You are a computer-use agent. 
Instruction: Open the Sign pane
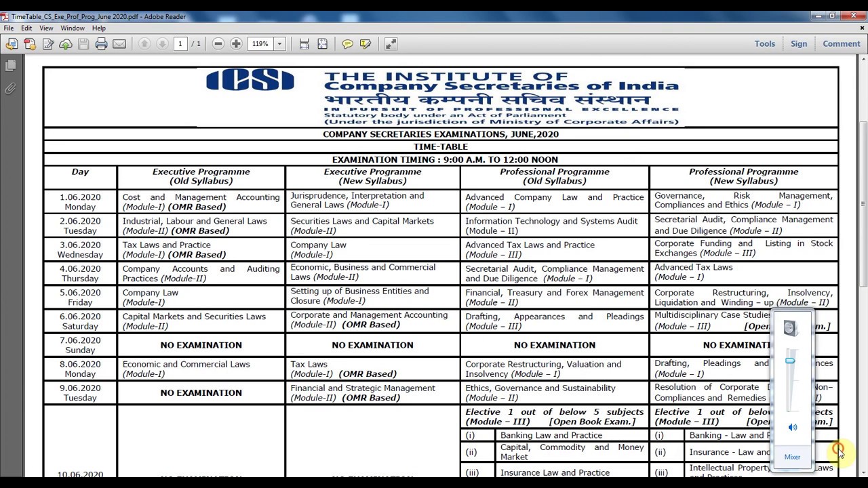pos(799,43)
